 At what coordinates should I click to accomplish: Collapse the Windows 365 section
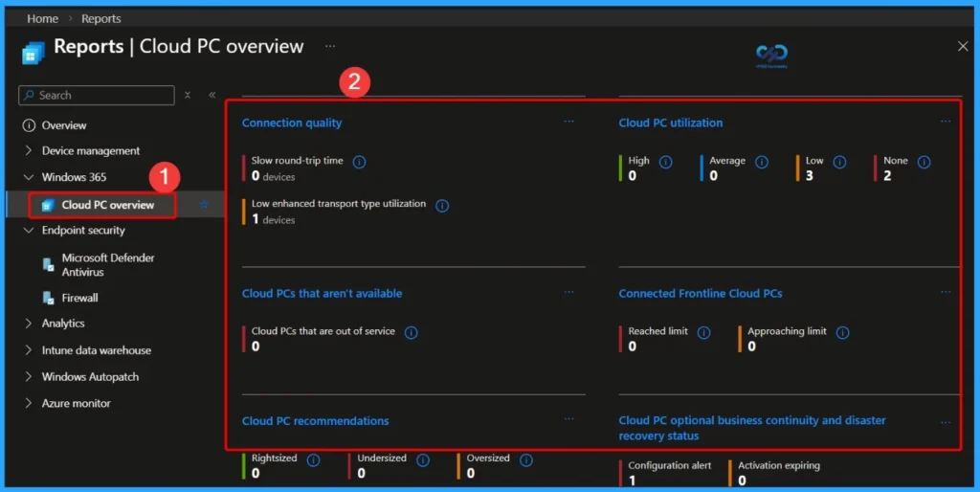point(28,177)
